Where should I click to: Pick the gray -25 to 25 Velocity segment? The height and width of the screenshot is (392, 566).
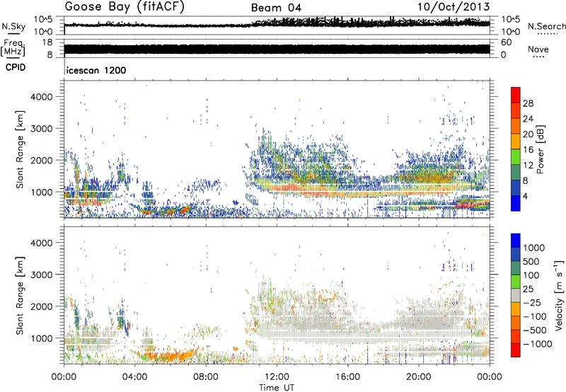coord(516,295)
